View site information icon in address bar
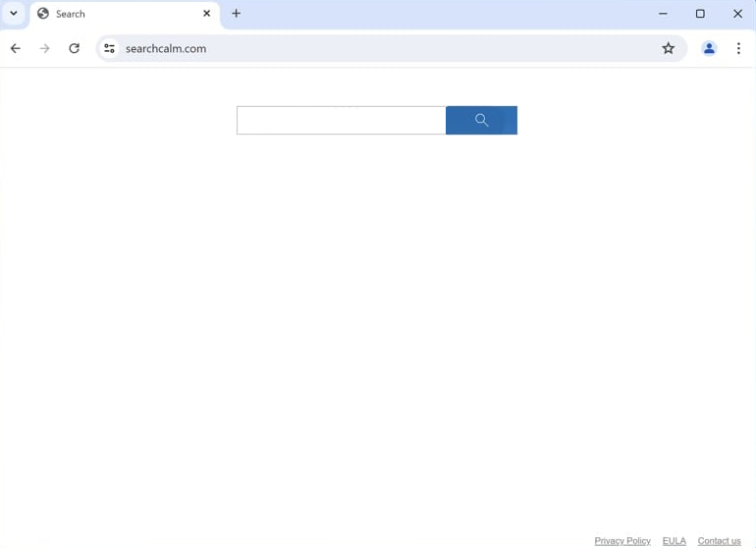This screenshot has width=756, height=548. click(x=109, y=48)
